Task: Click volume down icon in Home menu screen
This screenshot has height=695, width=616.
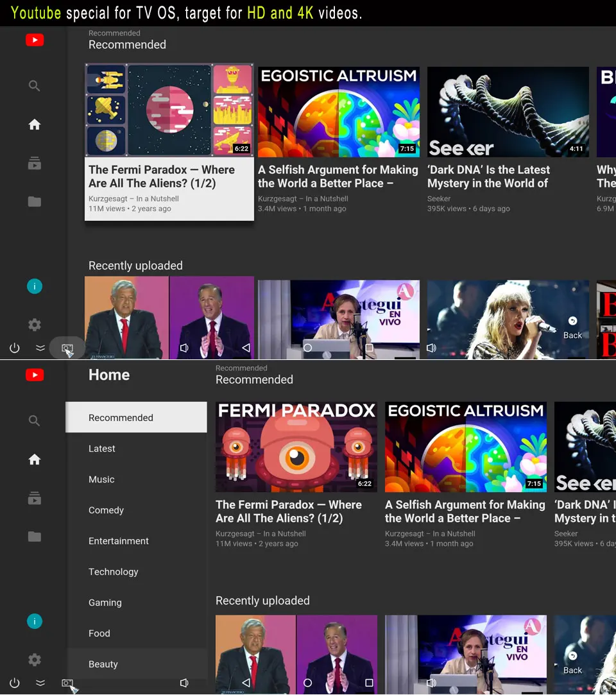Action: coord(184,683)
